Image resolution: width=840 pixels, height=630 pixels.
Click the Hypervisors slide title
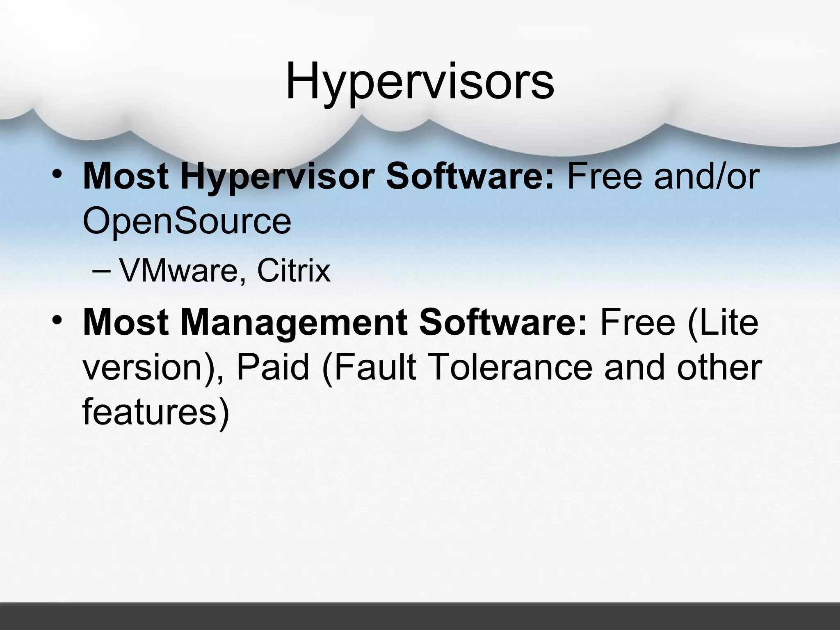point(420,81)
